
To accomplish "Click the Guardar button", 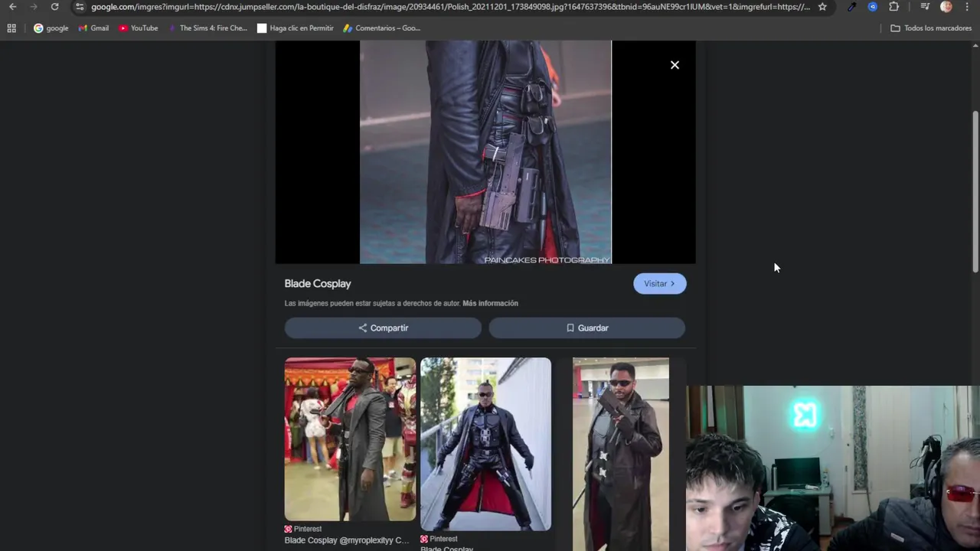I will click(586, 328).
